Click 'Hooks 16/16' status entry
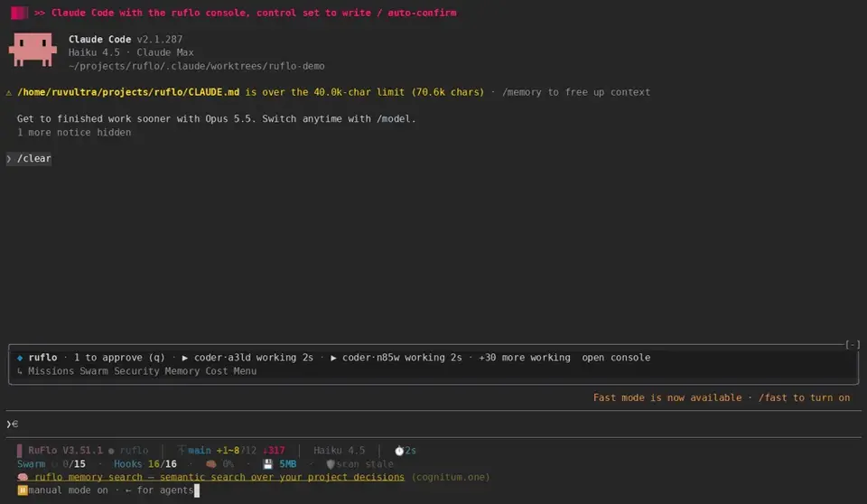The image size is (867, 504). (144, 464)
